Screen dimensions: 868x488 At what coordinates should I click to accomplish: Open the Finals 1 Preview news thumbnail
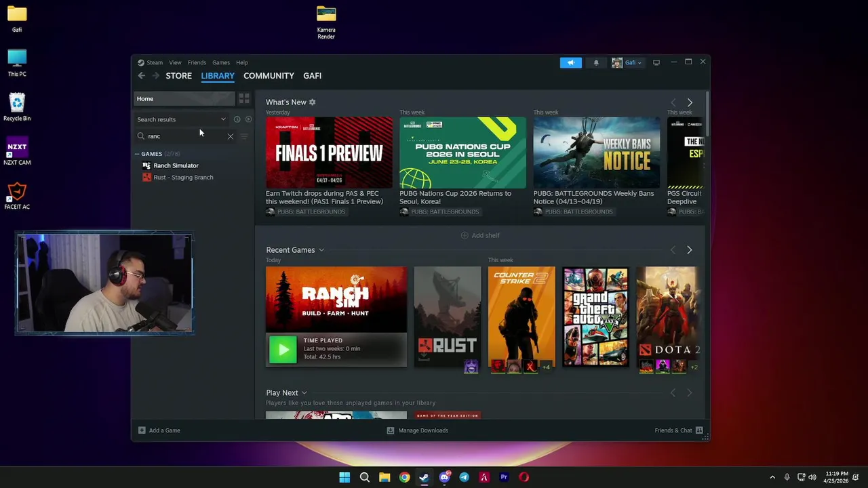coord(329,152)
